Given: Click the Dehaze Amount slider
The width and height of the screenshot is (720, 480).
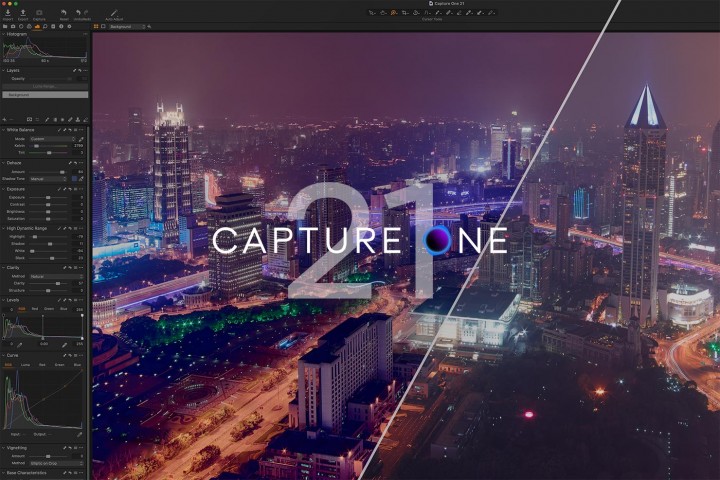Looking at the screenshot, I should [50, 171].
